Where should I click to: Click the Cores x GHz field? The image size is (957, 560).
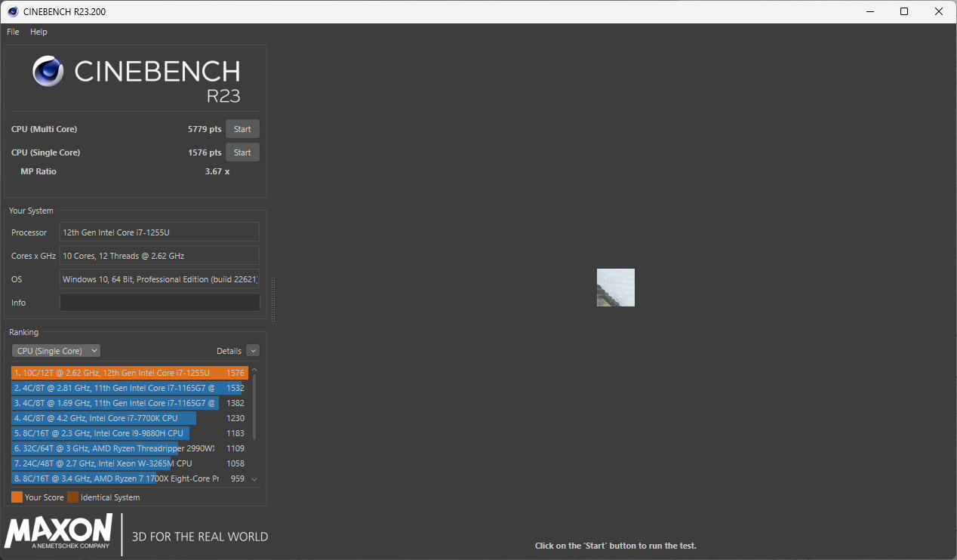coord(159,256)
